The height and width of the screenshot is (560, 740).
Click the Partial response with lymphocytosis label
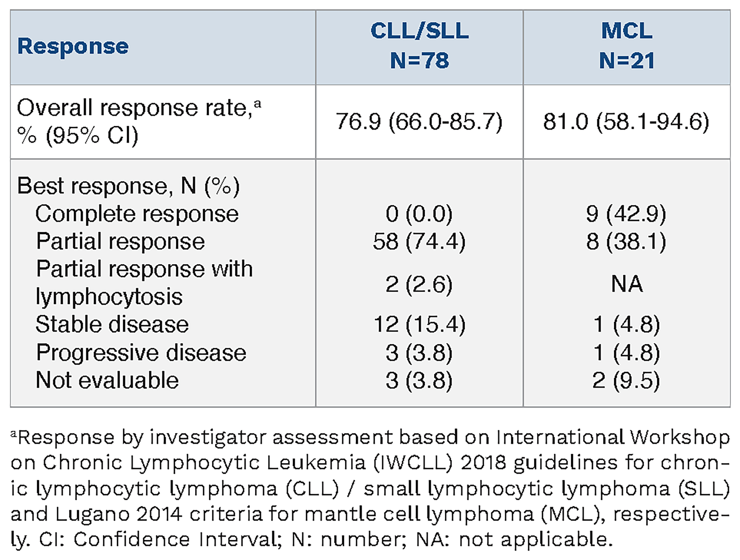tap(144, 283)
